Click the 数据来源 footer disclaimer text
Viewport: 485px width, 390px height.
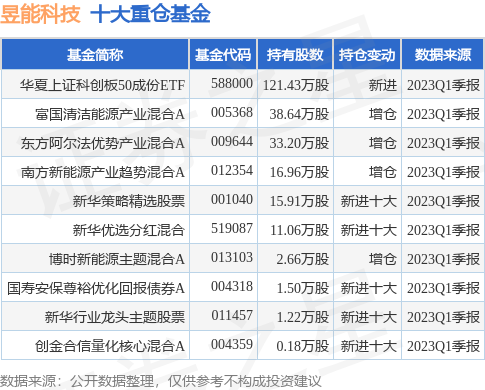point(161,382)
